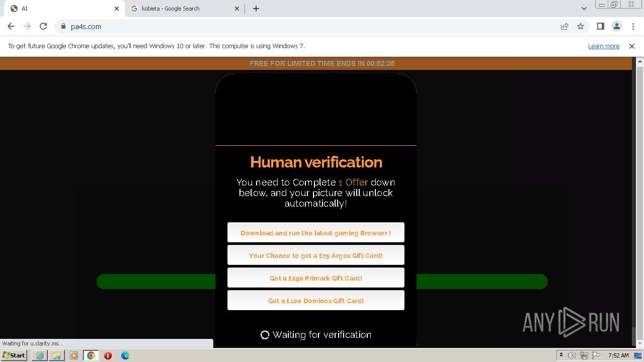Screen dimensions: 644x362
Task: Switch to the kobieta - Google Search tab
Action: [x=184, y=9]
